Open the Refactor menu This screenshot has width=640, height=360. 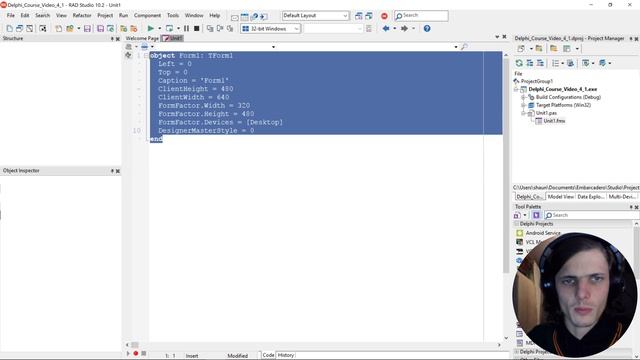(x=82, y=16)
